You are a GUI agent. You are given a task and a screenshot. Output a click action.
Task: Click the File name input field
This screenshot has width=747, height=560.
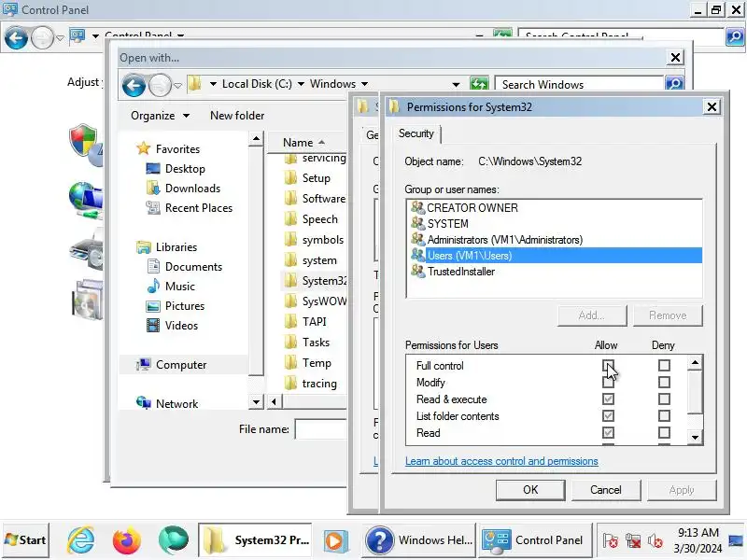point(321,429)
